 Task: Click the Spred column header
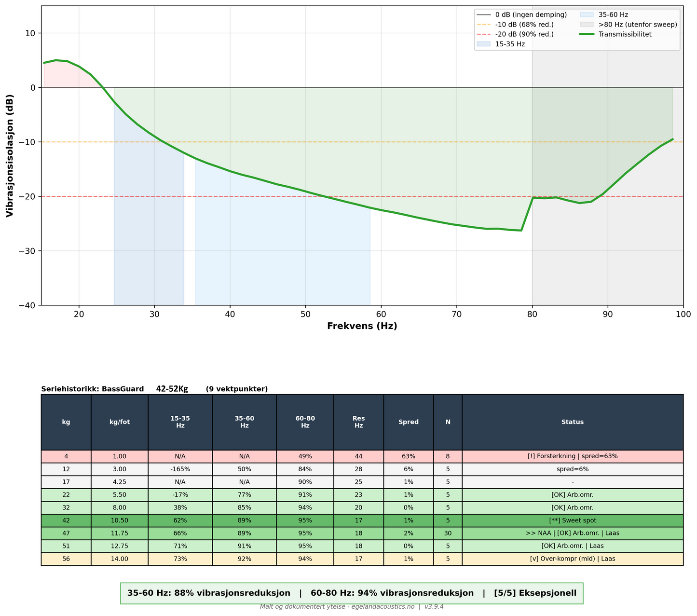(x=408, y=422)
